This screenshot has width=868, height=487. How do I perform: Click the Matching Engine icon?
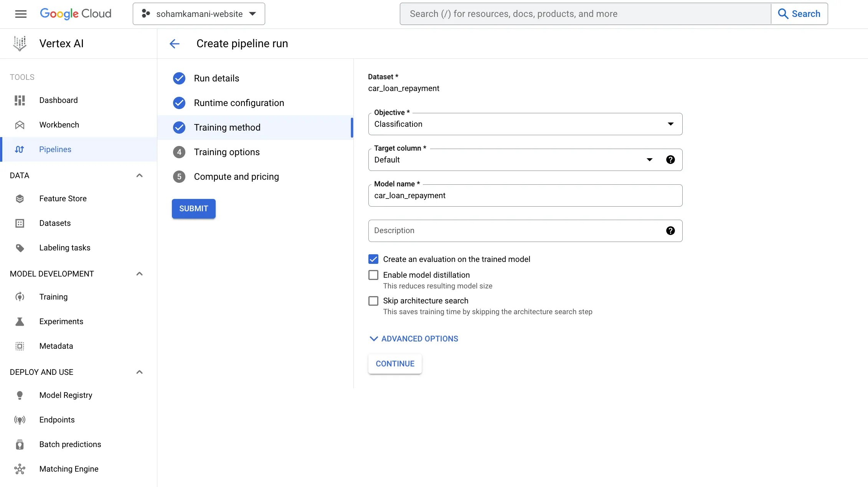point(20,469)
